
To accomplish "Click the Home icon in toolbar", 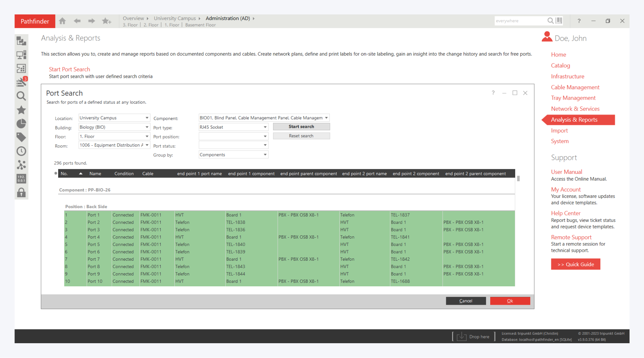I will [x=62, y=21].
